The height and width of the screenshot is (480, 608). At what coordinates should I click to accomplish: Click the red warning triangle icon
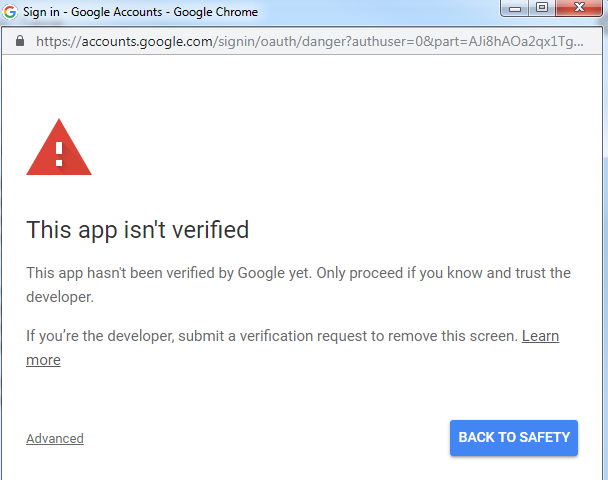click(59, 147)
